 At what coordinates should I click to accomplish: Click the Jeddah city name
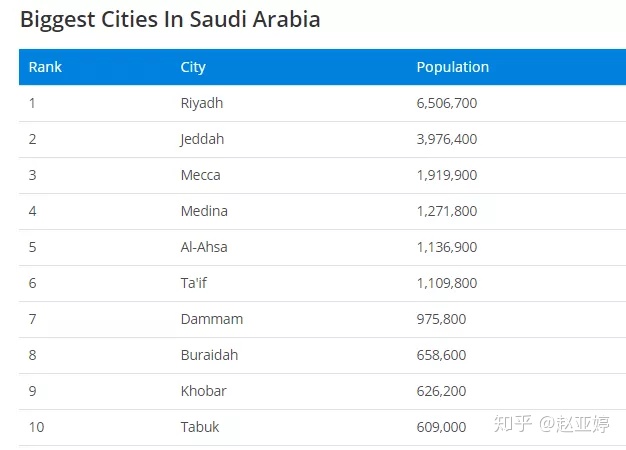click(x=202, y=139)
